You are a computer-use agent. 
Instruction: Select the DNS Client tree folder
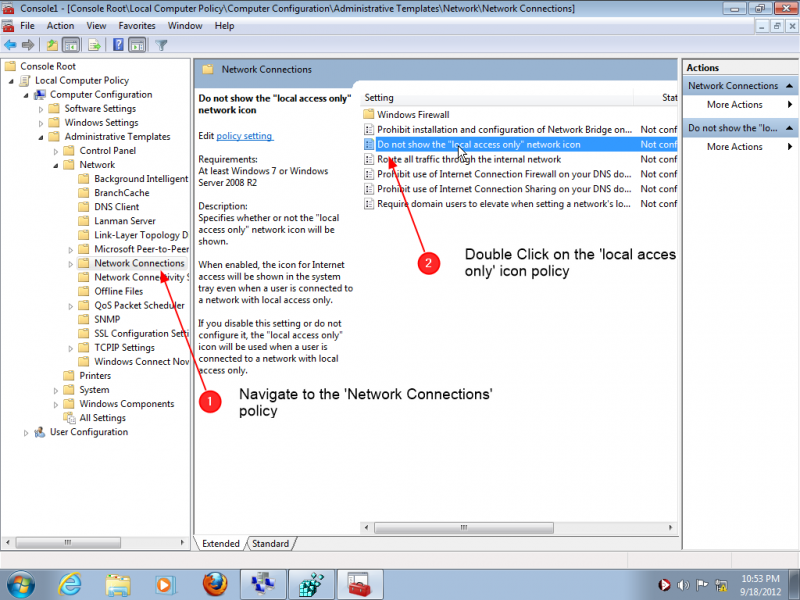pos(116,207)
